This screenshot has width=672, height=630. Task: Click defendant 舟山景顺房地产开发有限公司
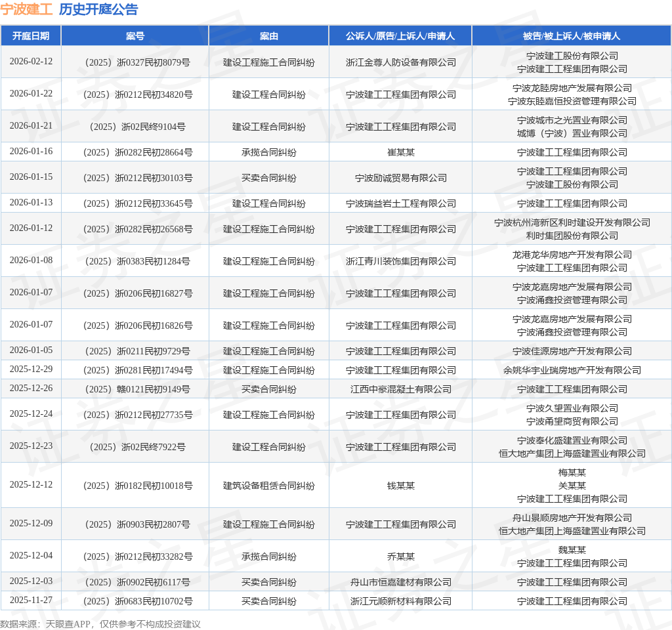[x=572, y=518]
